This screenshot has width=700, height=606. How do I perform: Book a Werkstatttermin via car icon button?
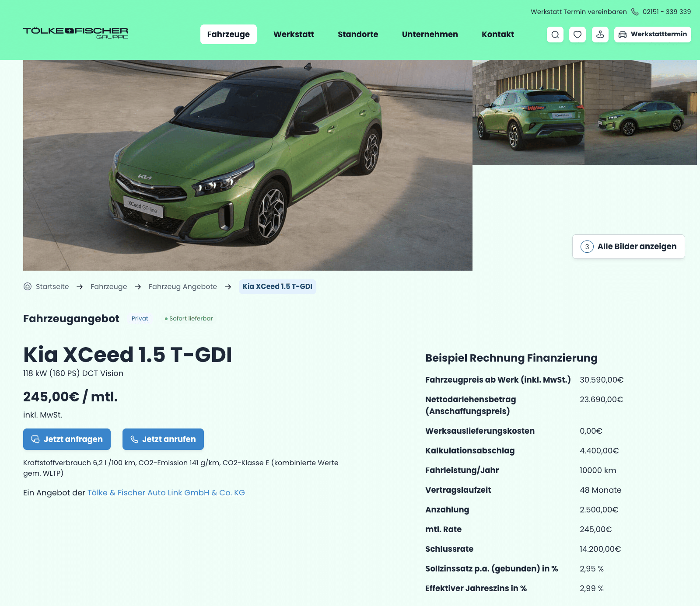(653, 35)
